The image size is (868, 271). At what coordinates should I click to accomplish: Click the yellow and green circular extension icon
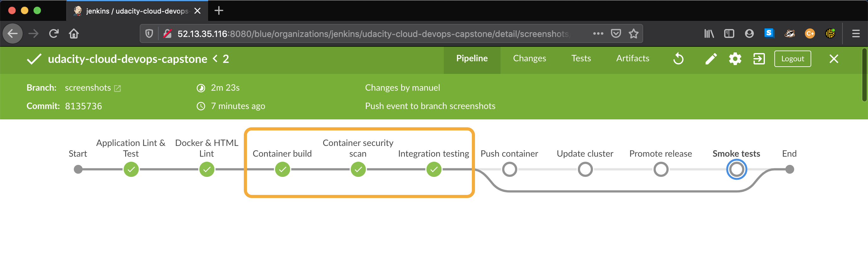tap(830, 33)
